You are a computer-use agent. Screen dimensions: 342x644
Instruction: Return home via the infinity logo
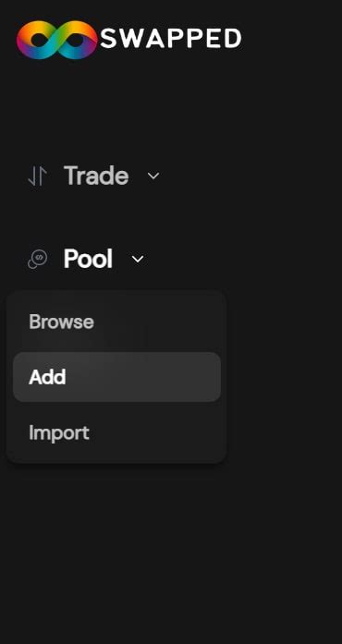coord(56,40)
